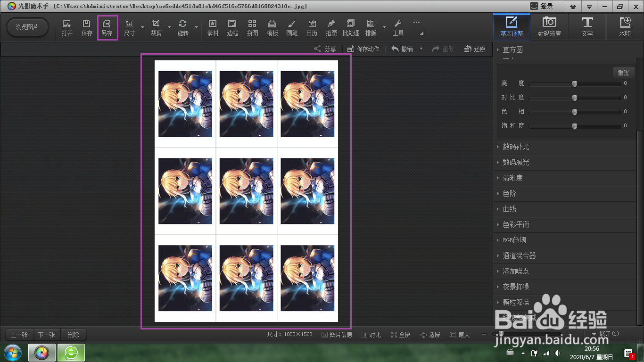
Task: Select the 旋转 rotate tool
Action: click(182, 28)
